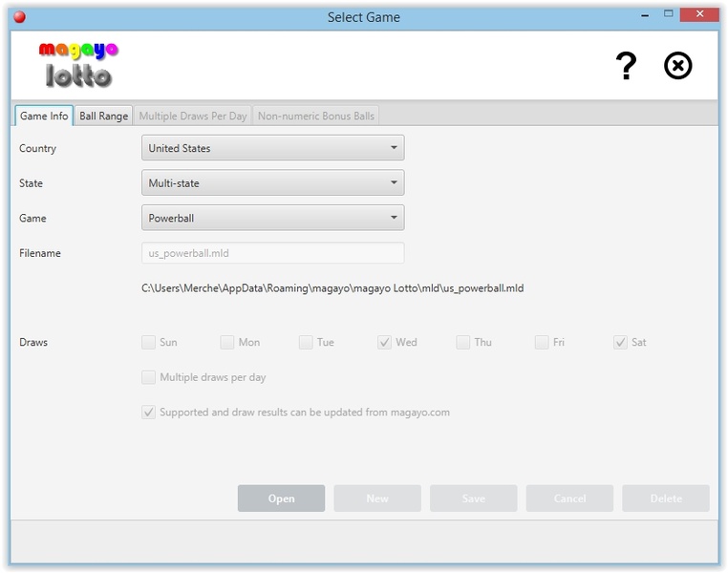The image size is (728, 573).
Task: Maximize the Select Game window
Action: (668, 14)
